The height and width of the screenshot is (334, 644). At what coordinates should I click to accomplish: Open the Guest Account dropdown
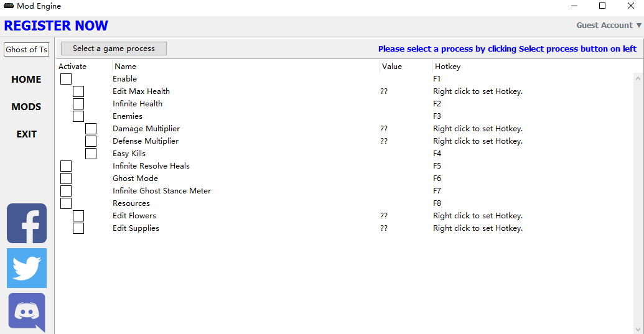pyautogui.click(x=609, y=25)
